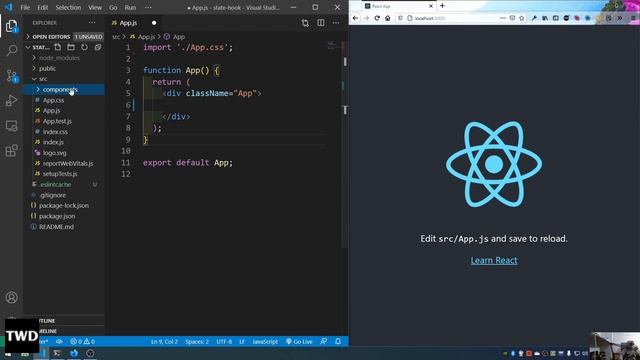Image resolution: width=640 pixels, height=360 pixels.
Task: Open Extensions view in activity bar
Action: 11,151
